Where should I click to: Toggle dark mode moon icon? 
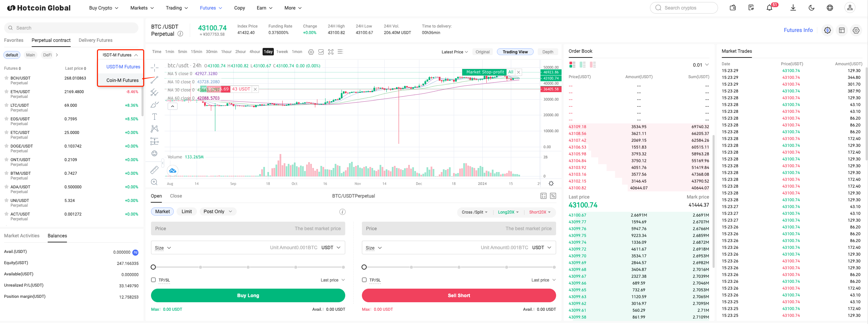tap(812, 8)
